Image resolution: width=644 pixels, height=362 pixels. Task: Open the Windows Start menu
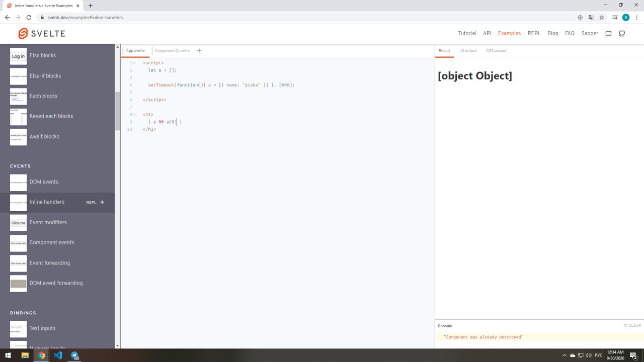point(8,355)
